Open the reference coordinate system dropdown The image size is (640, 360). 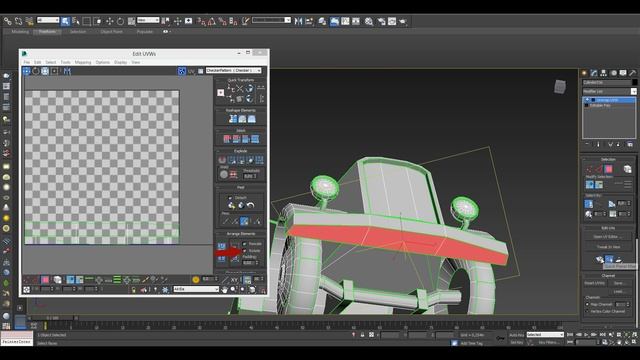[x=148, y=20]
